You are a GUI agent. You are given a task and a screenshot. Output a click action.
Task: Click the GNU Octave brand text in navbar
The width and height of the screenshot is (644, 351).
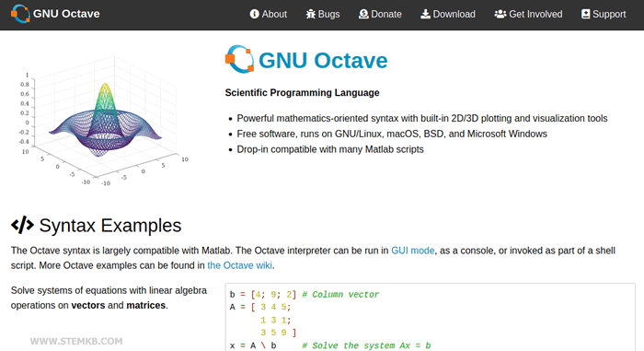tap(66, 14)
